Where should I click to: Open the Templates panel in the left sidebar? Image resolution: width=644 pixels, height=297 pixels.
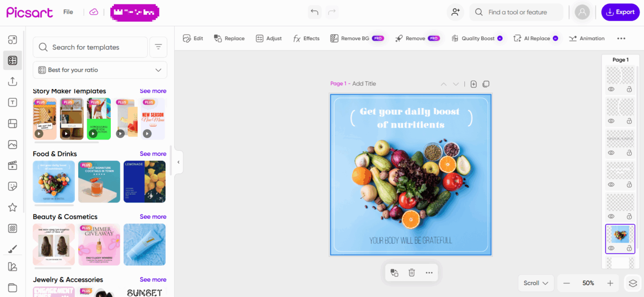click(12, 60)
